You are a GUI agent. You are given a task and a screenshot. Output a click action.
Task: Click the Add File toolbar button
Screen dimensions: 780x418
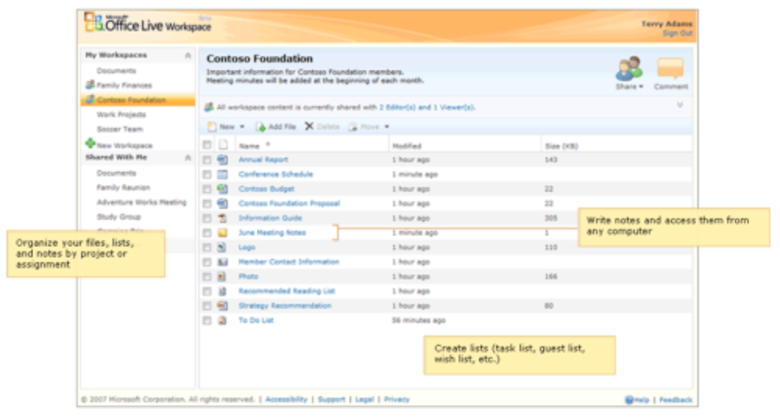coord(276,127)
